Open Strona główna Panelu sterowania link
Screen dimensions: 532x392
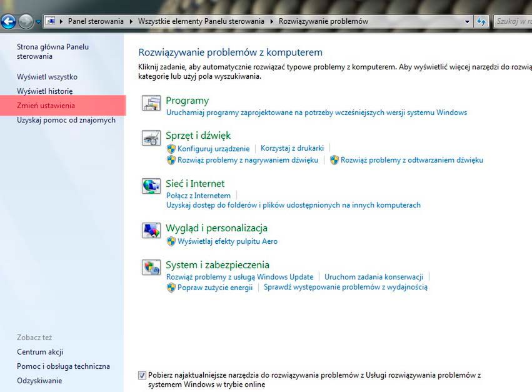coord(53,52)
